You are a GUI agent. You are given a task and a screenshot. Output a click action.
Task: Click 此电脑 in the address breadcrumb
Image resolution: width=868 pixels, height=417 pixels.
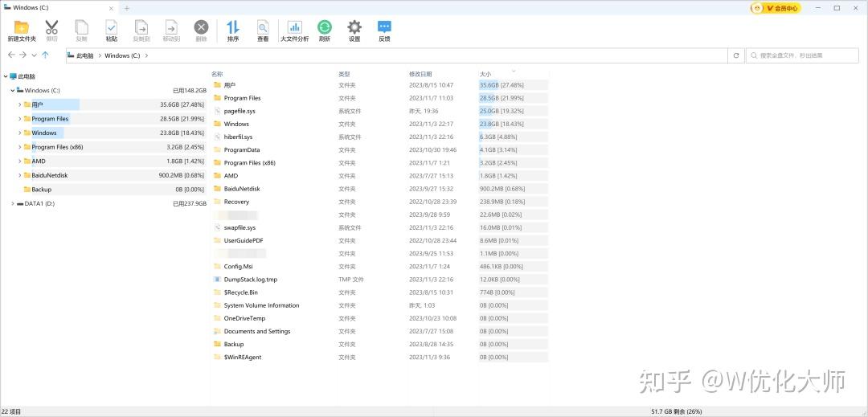tap(84, 56)
